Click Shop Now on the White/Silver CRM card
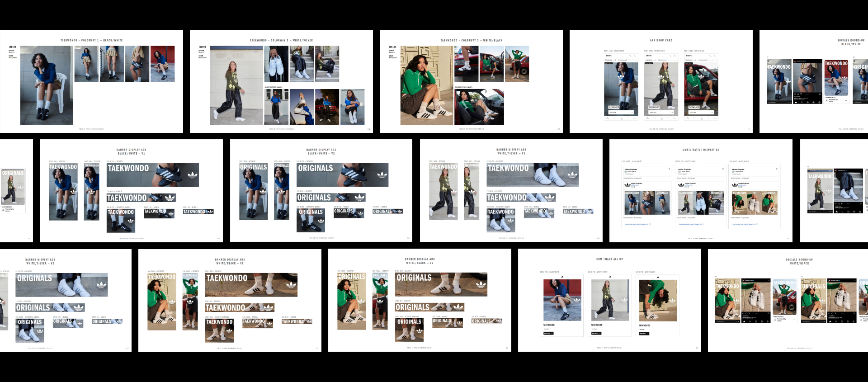Image resolution: width=868 pixels, height=382 pixels. 596,333
